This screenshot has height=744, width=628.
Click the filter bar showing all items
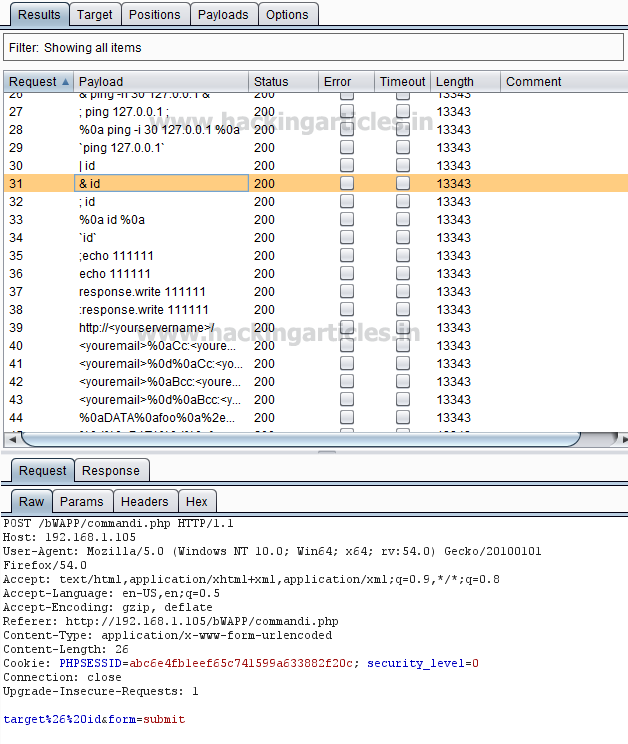point(313,47)
